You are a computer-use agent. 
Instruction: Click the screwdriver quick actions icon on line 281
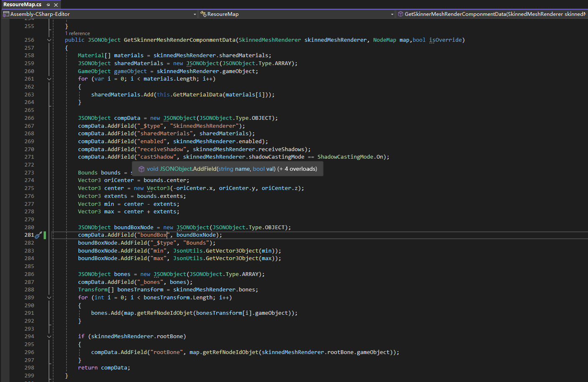pos(38,235)
